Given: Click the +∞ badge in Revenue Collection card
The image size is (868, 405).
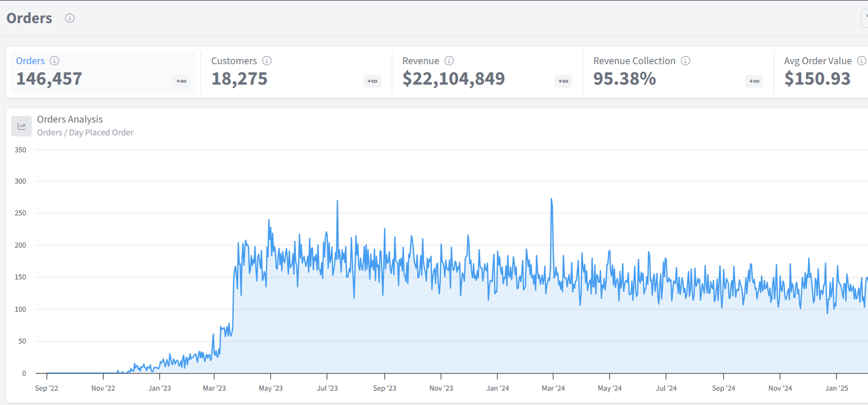Looking at the screenshot, I should (x=754, y=81).
